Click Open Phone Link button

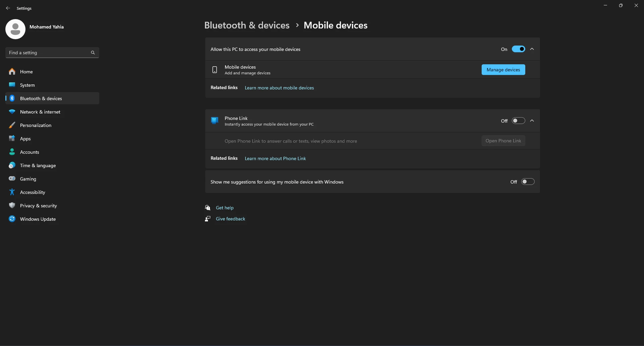pos(503,141)
